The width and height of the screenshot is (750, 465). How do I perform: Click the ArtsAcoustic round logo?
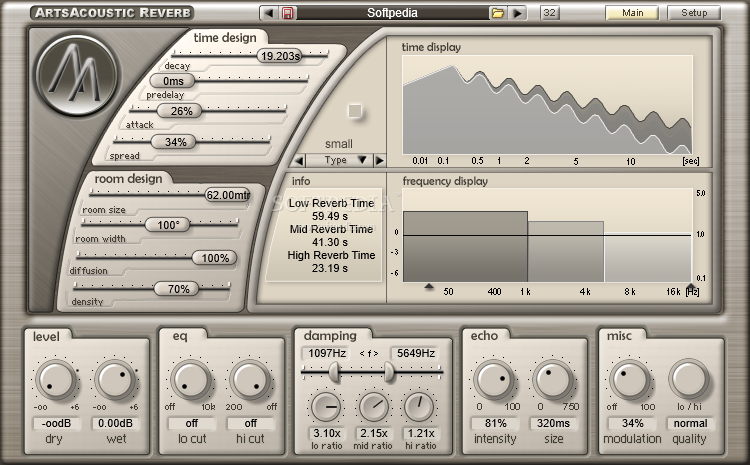[77, 76]
